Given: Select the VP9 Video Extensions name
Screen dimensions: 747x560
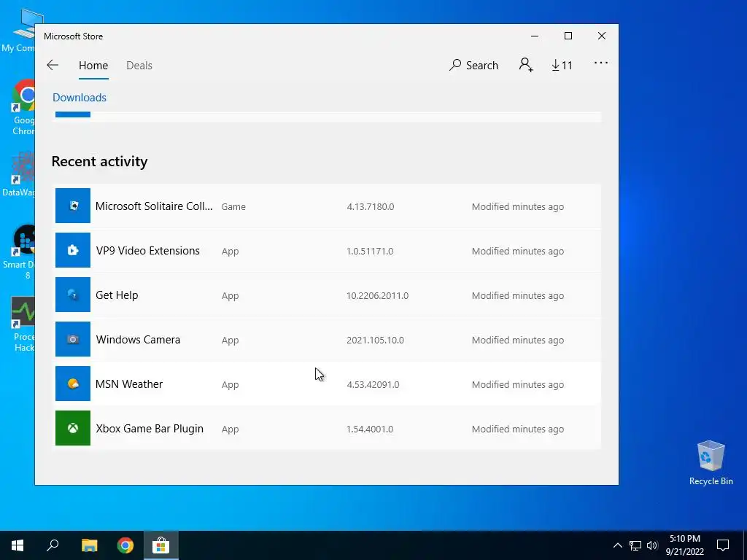Looking at the screenshot, I should pos(147,251).
